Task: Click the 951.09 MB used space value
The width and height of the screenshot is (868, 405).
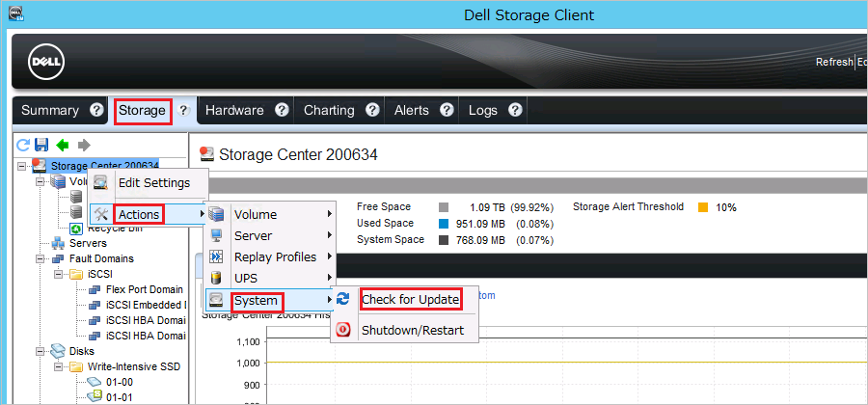Action: pyautogui.click(x=480, y=224)
